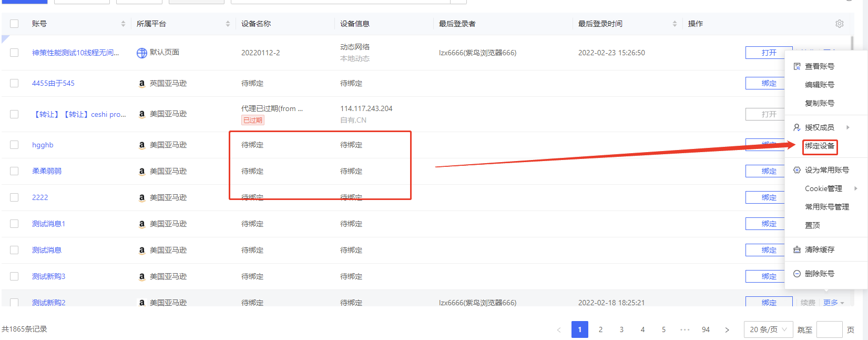Go to last page 94
The image size is (868, 340).
click(706, 329)
